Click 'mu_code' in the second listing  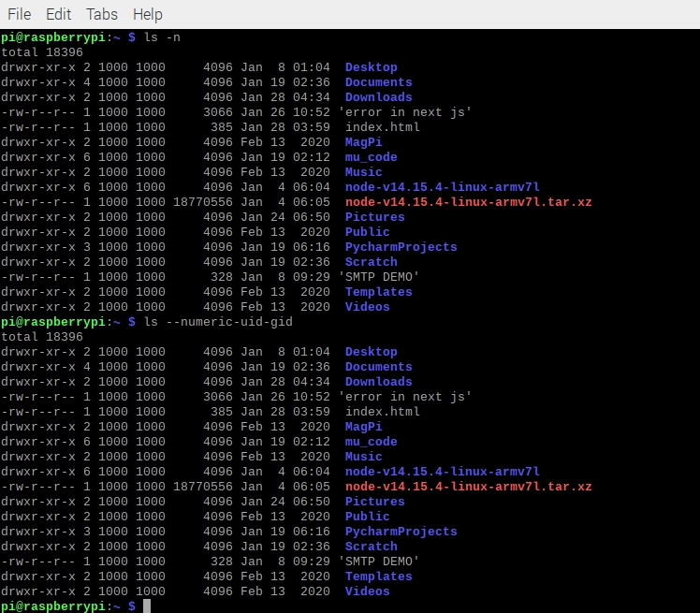click(x=371, y=442)
